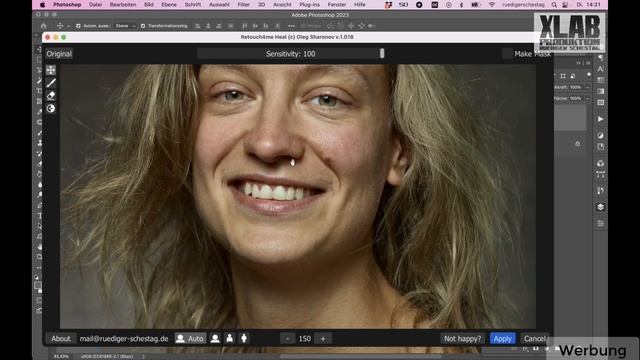Image resolution: width=640 pixels, height=360 pixels.
Task: Click the Fläche 100% field
Action: point(576,98)
